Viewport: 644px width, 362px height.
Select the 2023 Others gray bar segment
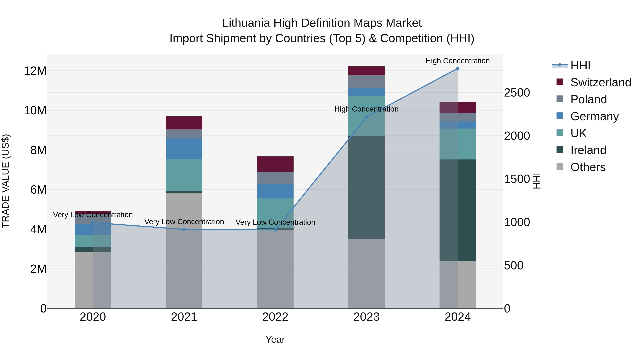point(367,274)
